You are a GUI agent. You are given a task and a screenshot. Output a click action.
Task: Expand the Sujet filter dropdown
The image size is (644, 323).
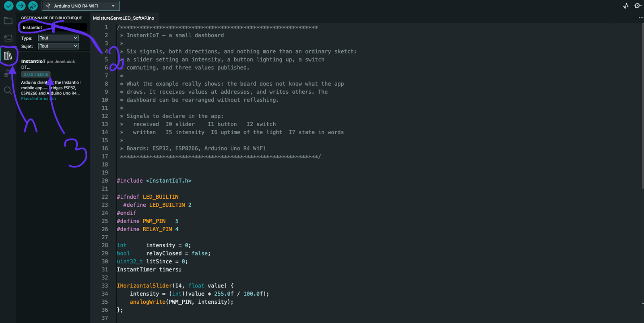point(58,46)
